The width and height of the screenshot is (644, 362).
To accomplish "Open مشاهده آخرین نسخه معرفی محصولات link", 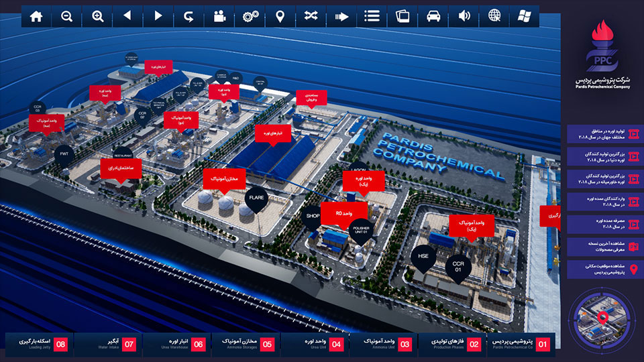I will click(x=604, y=247).
